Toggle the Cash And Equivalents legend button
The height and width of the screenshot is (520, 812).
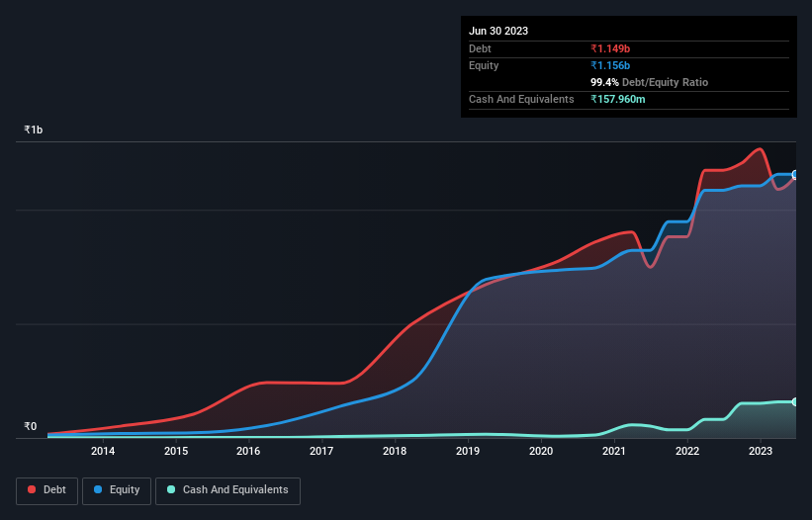point(227,490)
